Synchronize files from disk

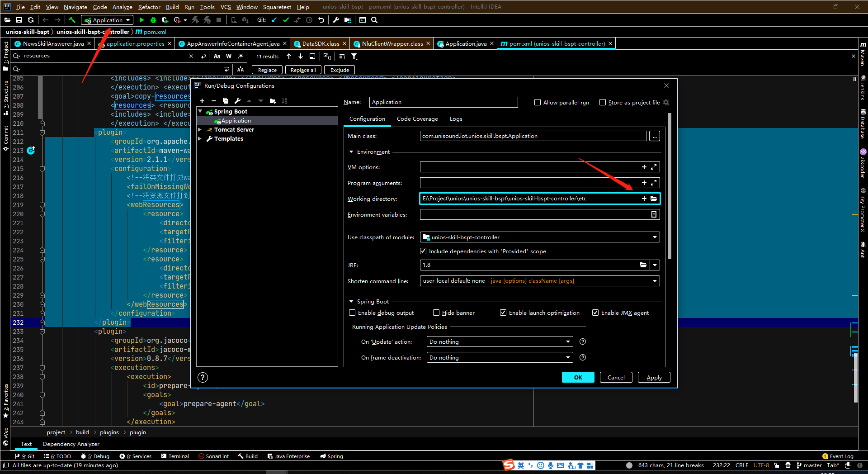point(31,20)
